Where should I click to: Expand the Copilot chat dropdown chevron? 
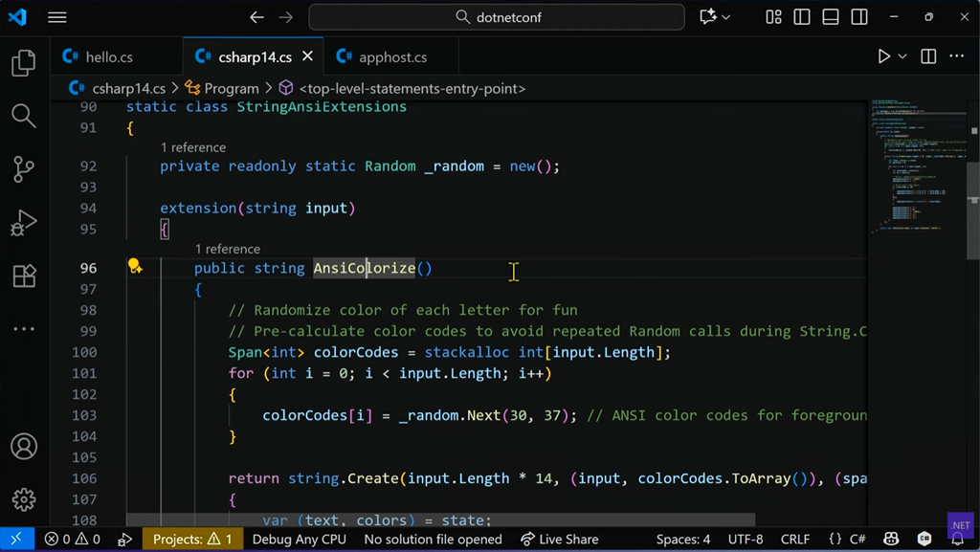pyautogui.click(x=726, y=17)
